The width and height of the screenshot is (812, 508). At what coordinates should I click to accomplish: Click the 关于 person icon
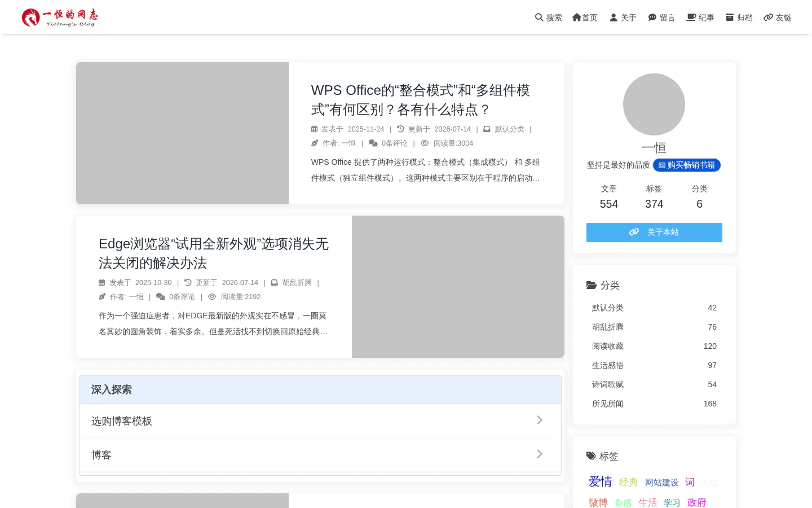[x=614, y=17]
